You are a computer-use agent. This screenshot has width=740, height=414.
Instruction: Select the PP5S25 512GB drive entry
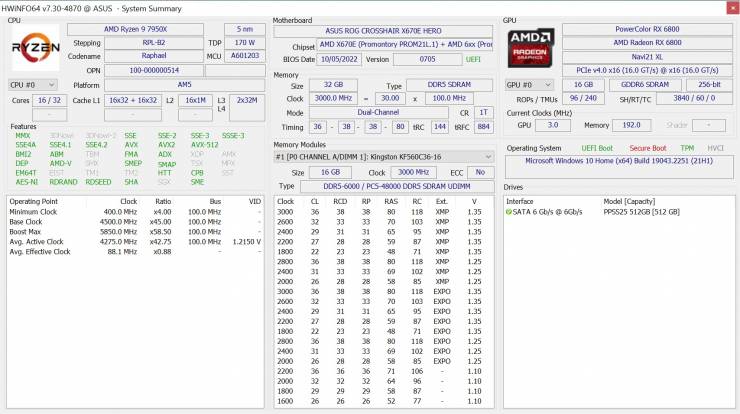coord(641,212)
